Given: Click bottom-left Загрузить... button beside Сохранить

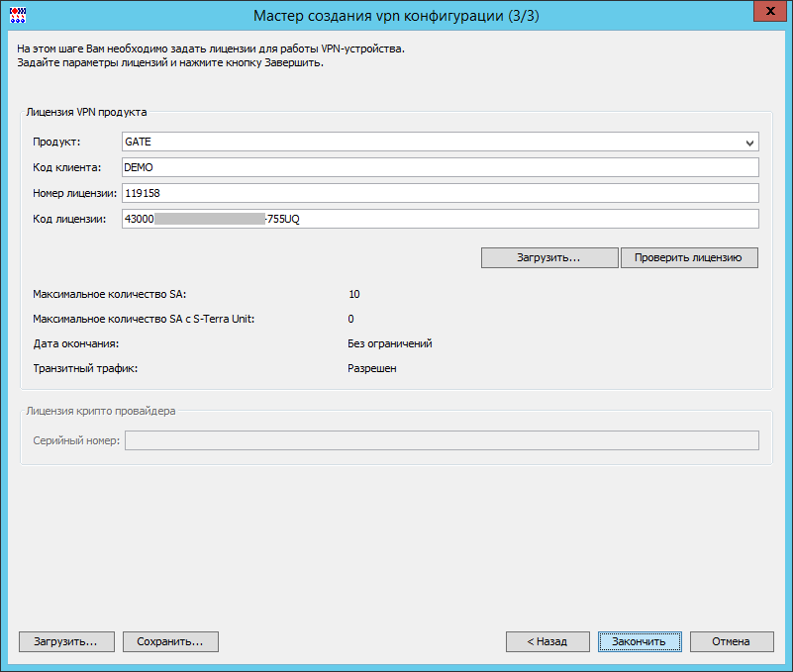Looking at the screenshot, I should click(66, 641).
